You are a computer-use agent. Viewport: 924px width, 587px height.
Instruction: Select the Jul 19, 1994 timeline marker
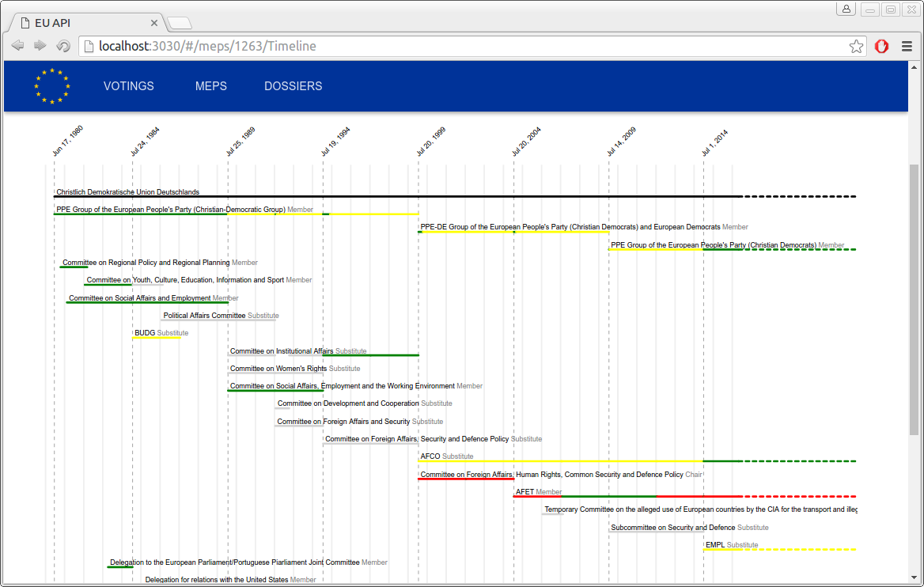point(335,142)
